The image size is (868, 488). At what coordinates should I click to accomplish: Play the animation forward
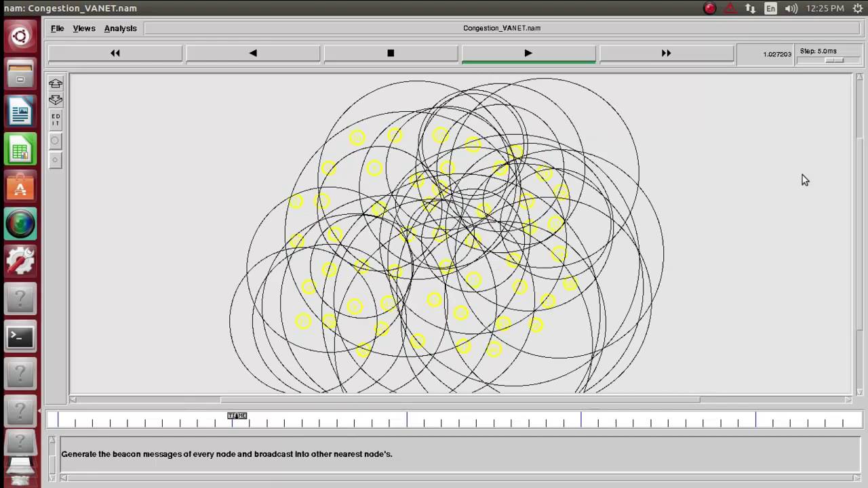[528, 53]
